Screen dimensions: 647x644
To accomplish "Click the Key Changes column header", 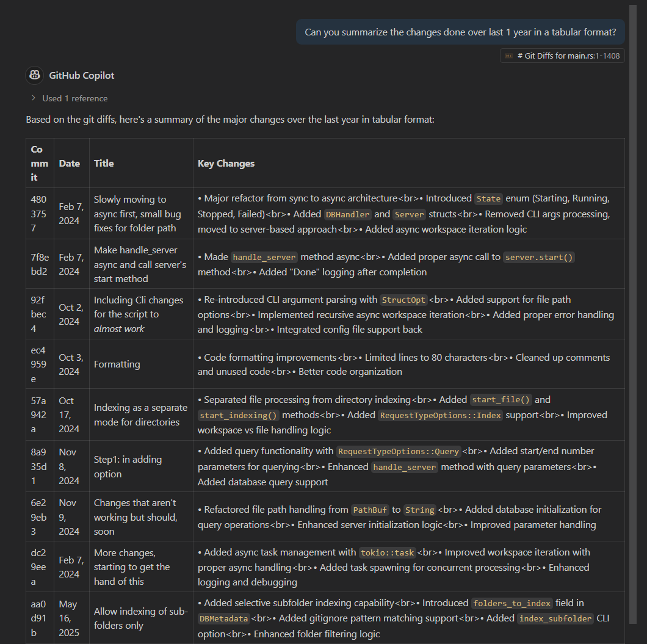I will [x=226, y=164].
